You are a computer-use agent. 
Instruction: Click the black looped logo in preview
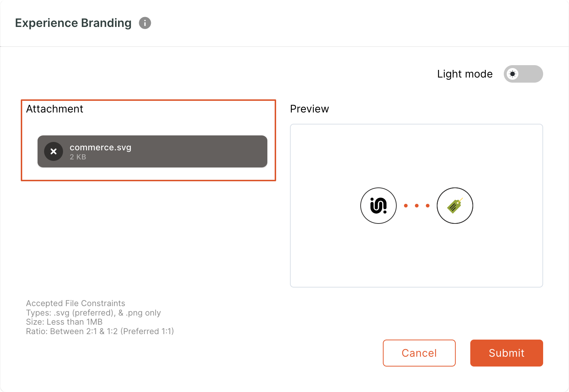coord(378,206)
